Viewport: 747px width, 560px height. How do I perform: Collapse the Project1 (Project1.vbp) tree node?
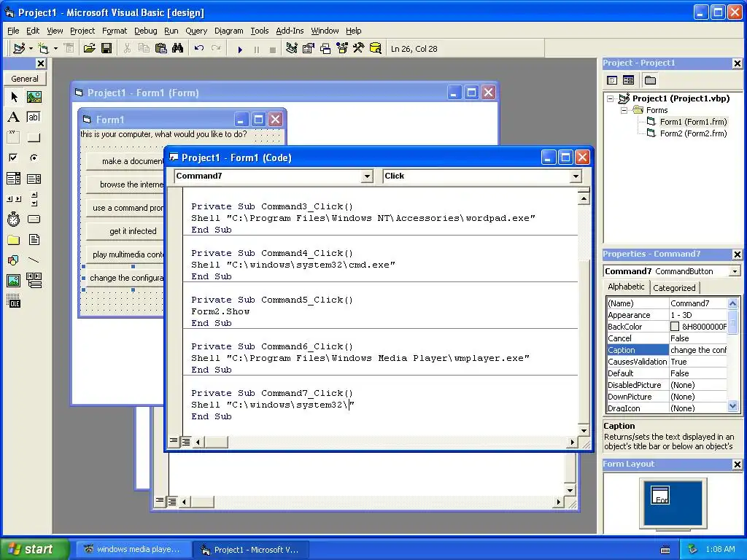point(611,98)
